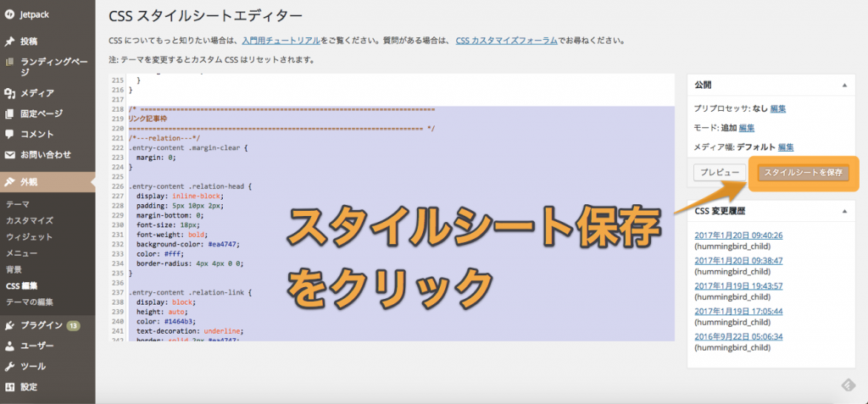Open the CSS カスタマイズフォーラム link
Screen dimensions: 868x404
click(507, 41)
